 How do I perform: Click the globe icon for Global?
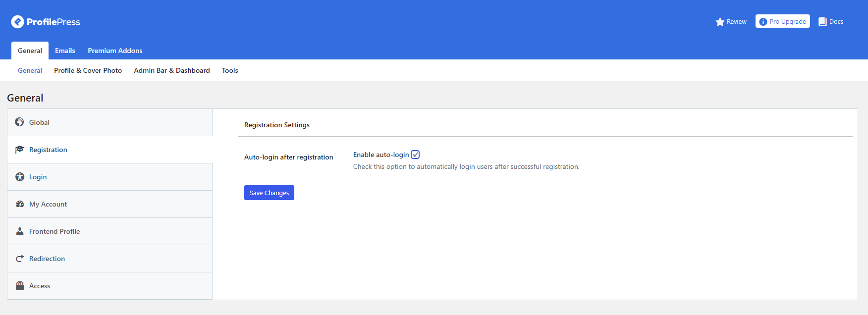(x=19, y=122)
